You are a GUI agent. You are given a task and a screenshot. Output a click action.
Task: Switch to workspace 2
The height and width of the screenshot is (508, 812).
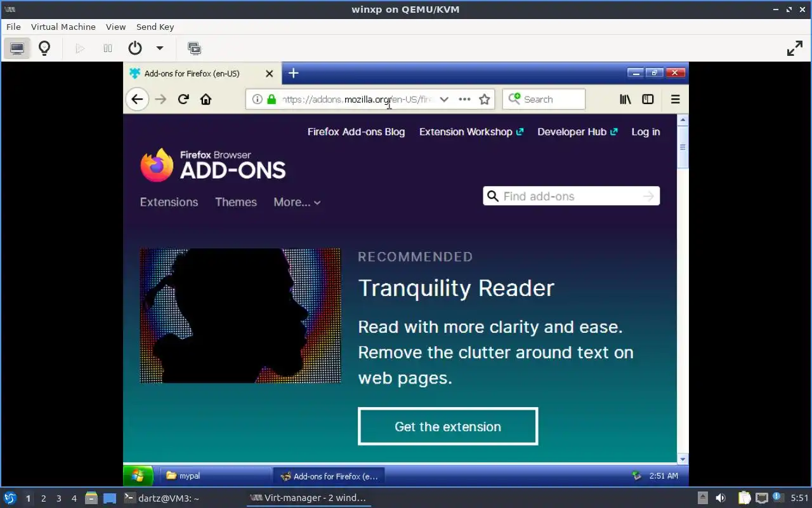[x=43, y=498]
